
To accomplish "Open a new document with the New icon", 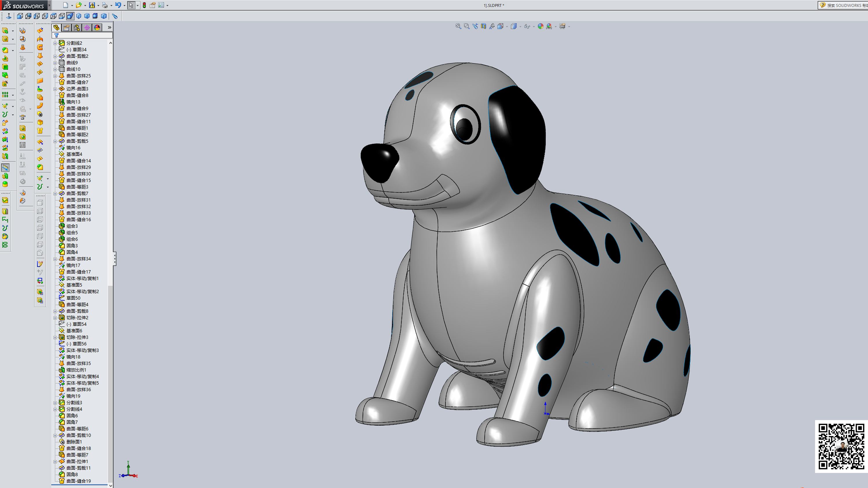I will point(65,5).
